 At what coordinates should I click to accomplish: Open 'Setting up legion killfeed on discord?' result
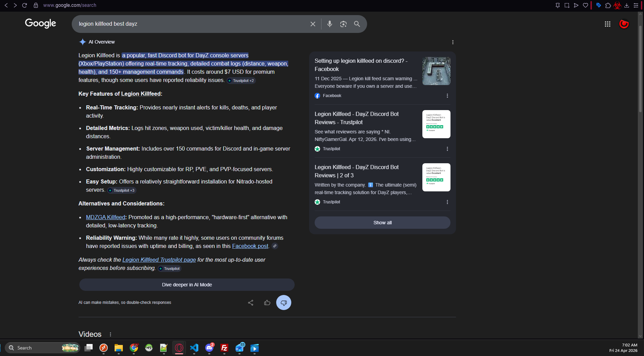[x=361, y=65]
